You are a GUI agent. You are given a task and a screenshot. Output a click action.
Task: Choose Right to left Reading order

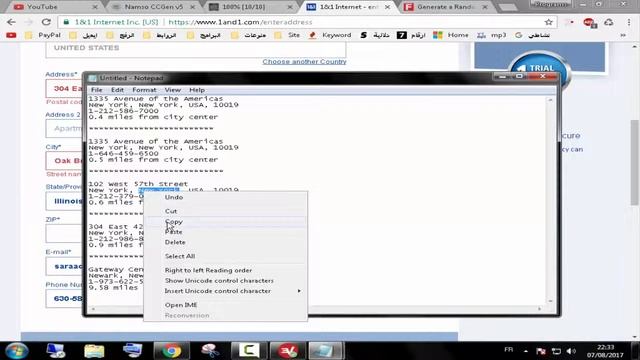(225, 270)
